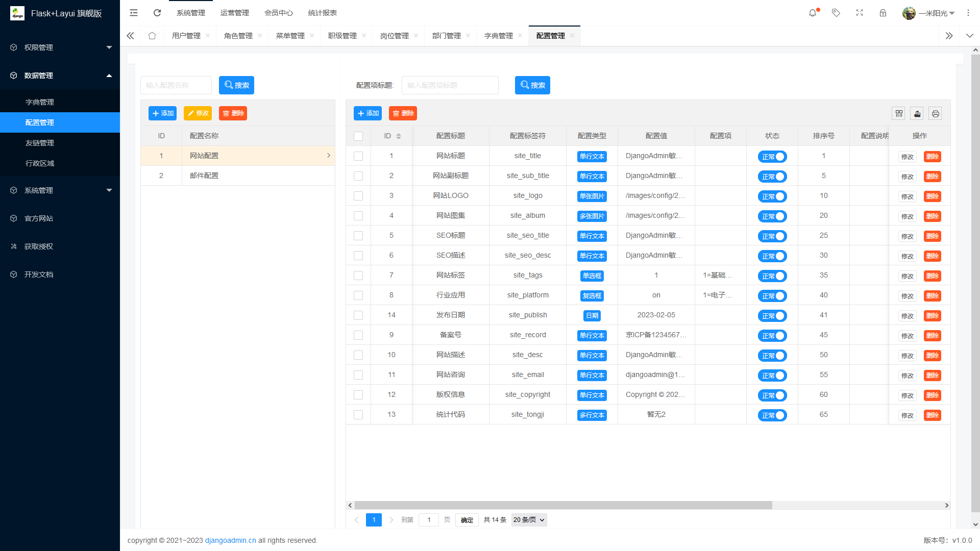The width and height of the screenshot is (980, 551).
Task: Lock the screen using the padlock icon
Action: 883,13
